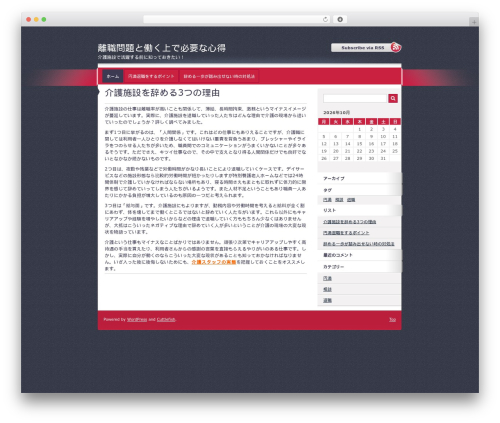Image resolution: width=500 pixels, height=423 pixels.
Task: Click the 土 weekday header in the calendar
Action: 383,122
